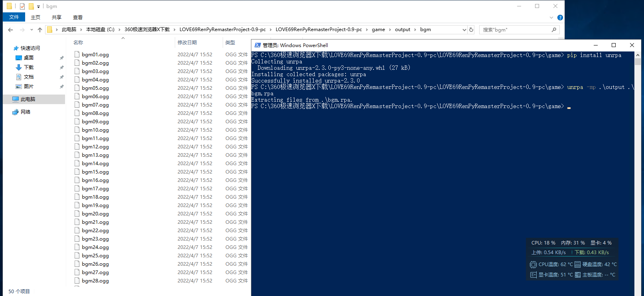
Task: Expand the chevron after game breadcrumb
Action: tap(390, 30)
